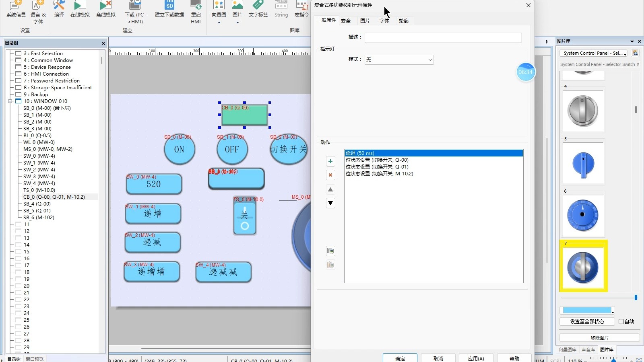Open the System Control Panel library dropdown
Screen dimensions: 644x362
pyautogui.click(x=594, y=53)
